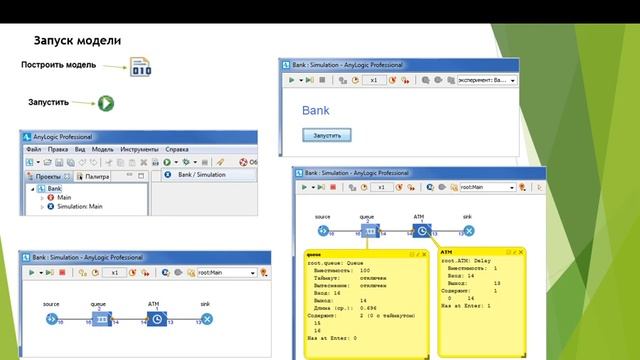Click the green Run icon in main toolbar
This screenshot has width=640, height=360.
click(167, 162)
